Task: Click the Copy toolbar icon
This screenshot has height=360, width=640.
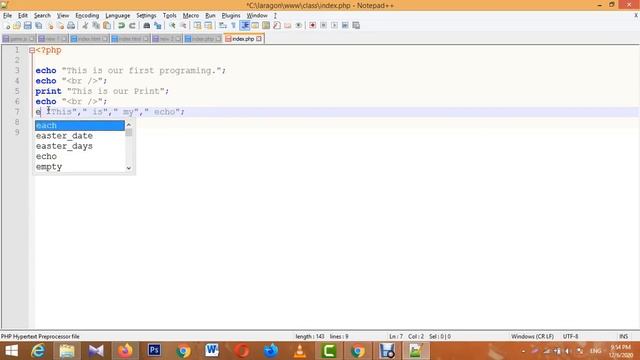Action: [x=96, y=25]
